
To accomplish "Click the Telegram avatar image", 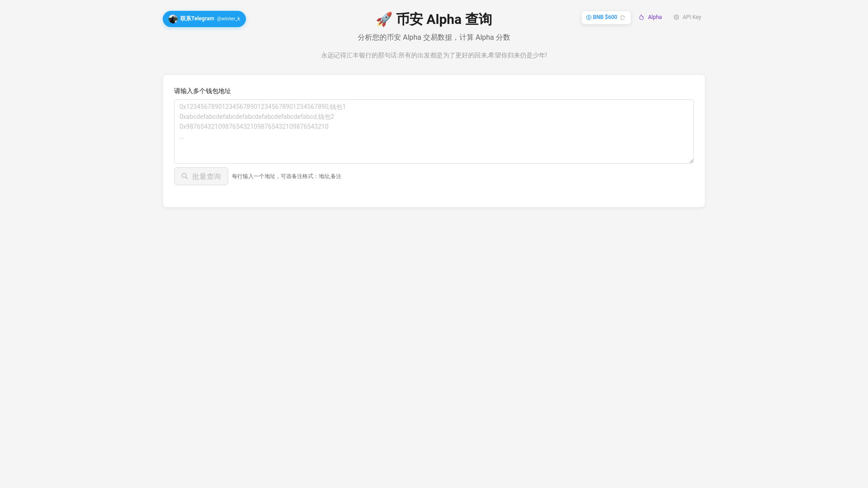I will (173, 19).
